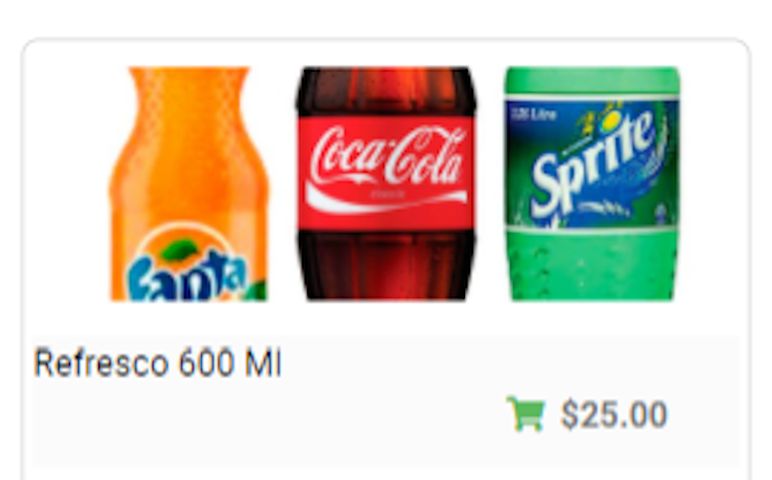Click the Coca-Cola bottle lower dark section
The height and width of the screenshot is (480, 772).
click(386, 265)
